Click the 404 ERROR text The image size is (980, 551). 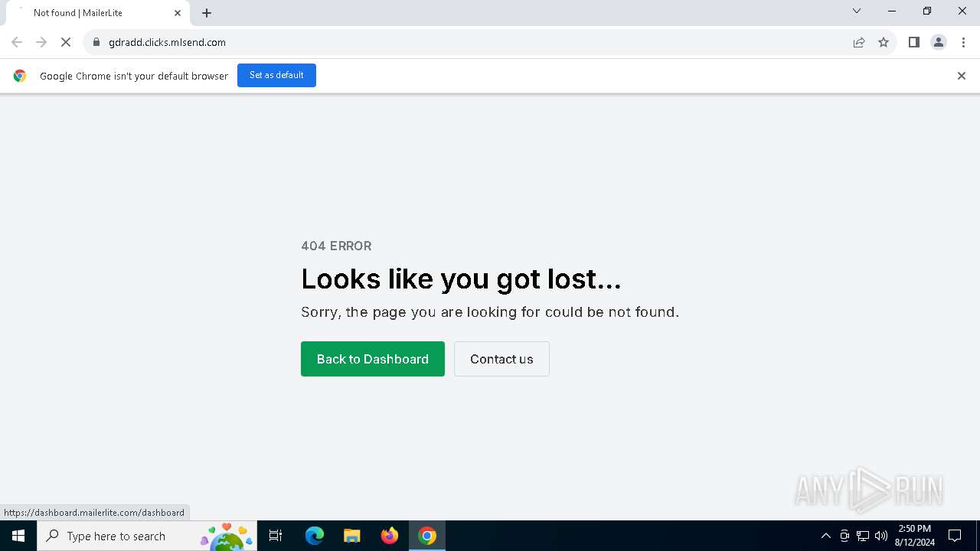pos(336,246)
